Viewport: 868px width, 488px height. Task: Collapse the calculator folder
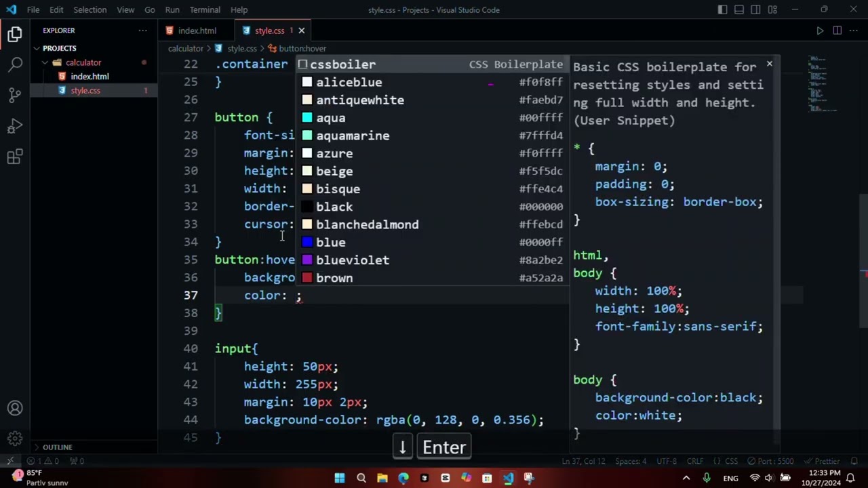point(83,62)
